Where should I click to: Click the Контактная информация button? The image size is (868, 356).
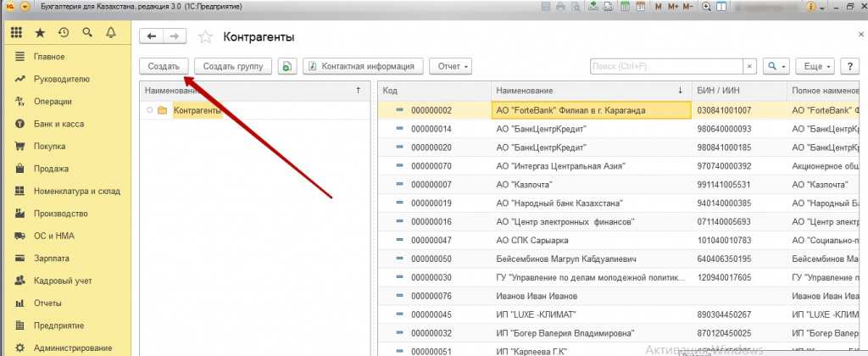click(363, 66)
